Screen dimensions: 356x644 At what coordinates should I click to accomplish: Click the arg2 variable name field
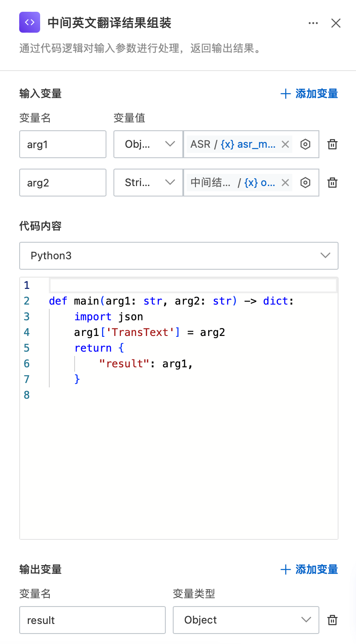(x=63, y=183)
